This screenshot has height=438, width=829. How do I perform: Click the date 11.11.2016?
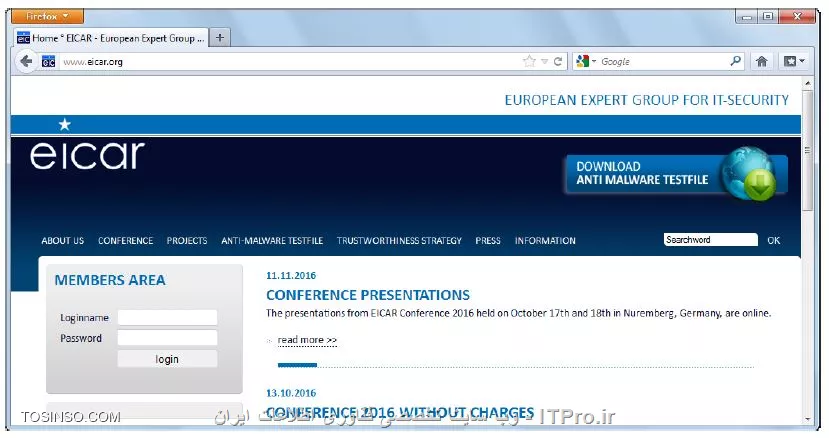(x=291, y=276)
